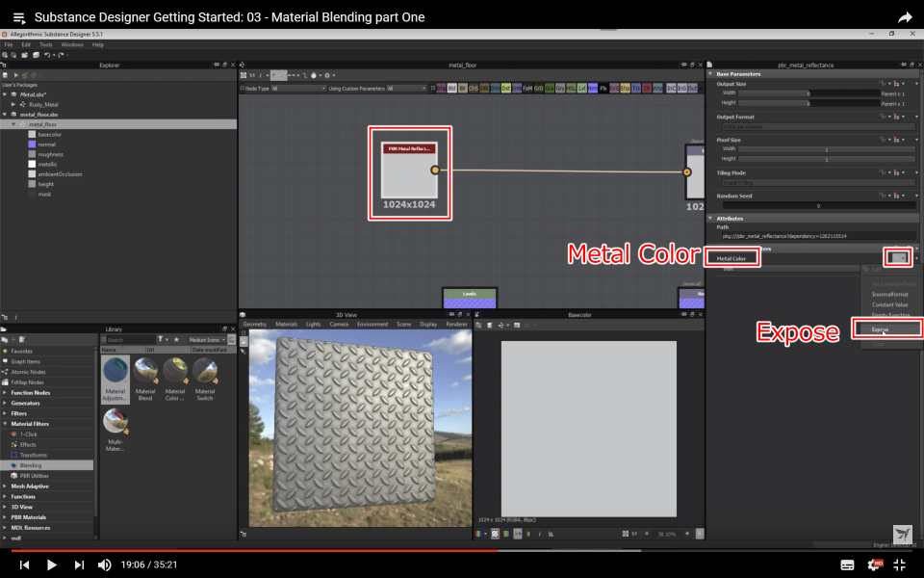The width and height of the screenshot is (924, 578).
Task: Add a Warp node from the graph toolbar
Action: (x=657, y=88)
